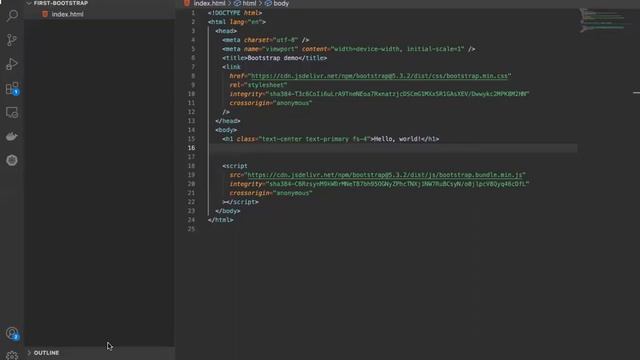Click the round icon below the Docker icon
Viewport: 640px width, 360px height.
pyautogui.click(x=12, y=160)
